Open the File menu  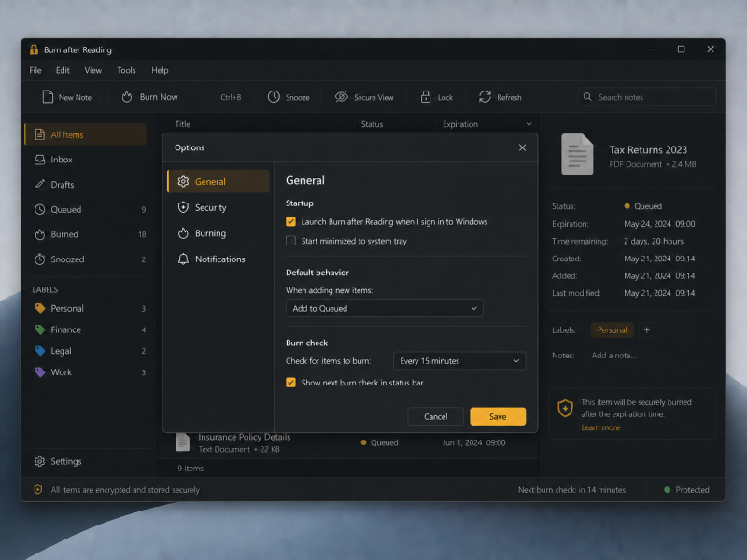[35, 70]
